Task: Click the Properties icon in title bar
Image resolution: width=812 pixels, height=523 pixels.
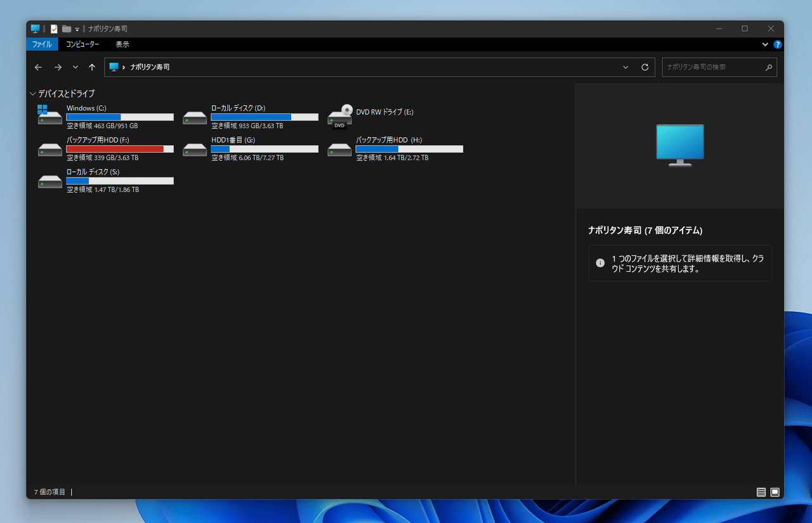Action: click(x=54, y=29)
